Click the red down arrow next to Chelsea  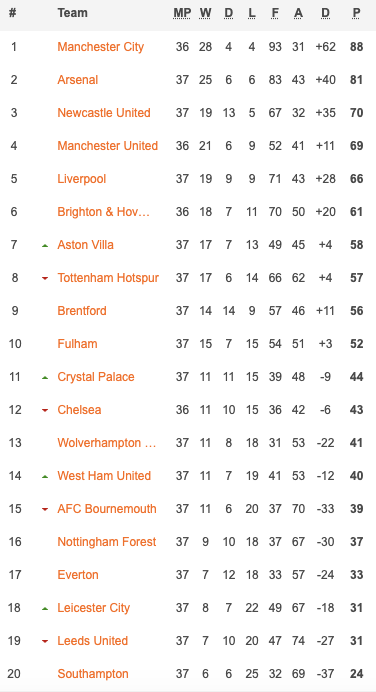(45, 410)
